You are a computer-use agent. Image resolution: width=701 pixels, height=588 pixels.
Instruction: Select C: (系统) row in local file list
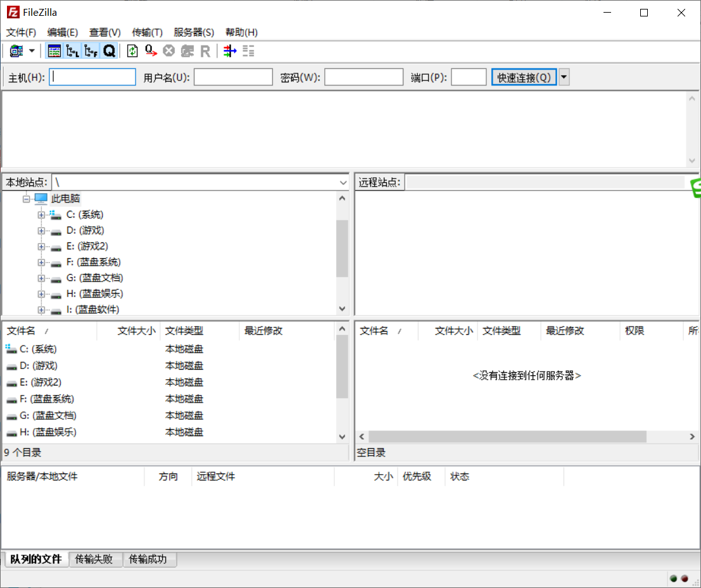coord(168,349)
